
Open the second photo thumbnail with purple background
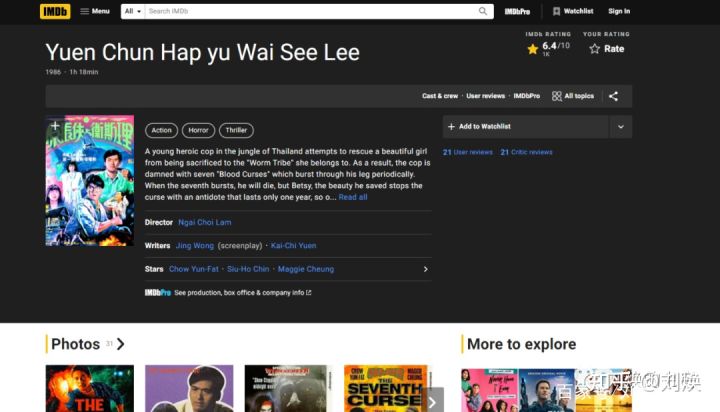pyautogui.click(x=189, y=389)
